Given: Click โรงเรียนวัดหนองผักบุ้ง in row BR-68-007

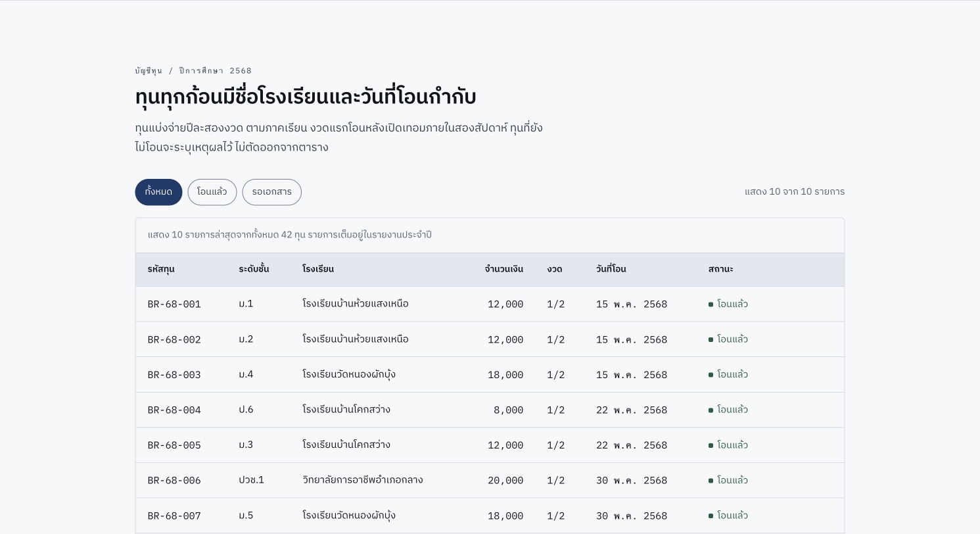Looking at the screenshot, I should tap(349, 516).
